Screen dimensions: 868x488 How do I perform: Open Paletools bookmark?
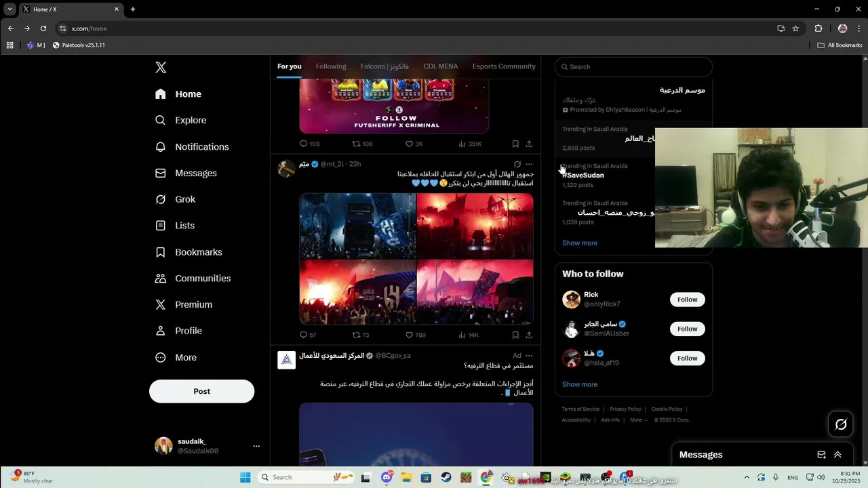click(x=79, y=45)
